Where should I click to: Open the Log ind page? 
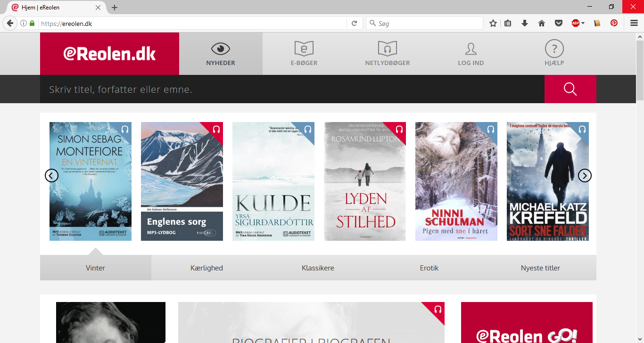(x=471, y=54)
